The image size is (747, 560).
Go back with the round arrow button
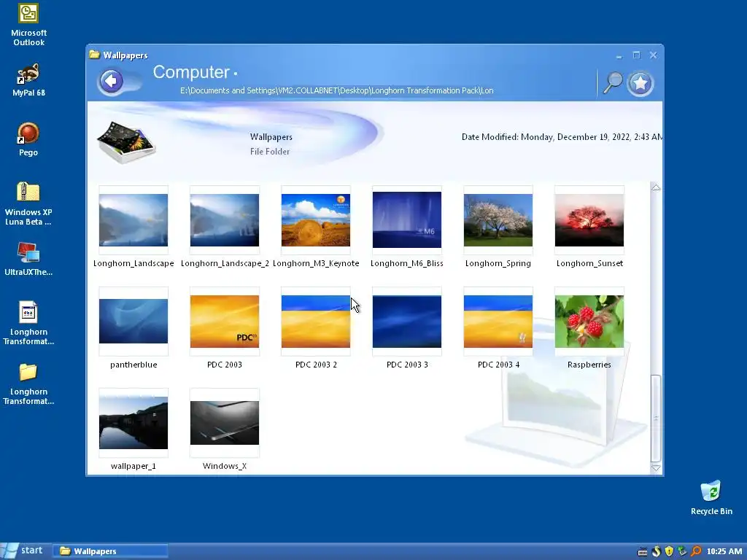tap(111, 80)
